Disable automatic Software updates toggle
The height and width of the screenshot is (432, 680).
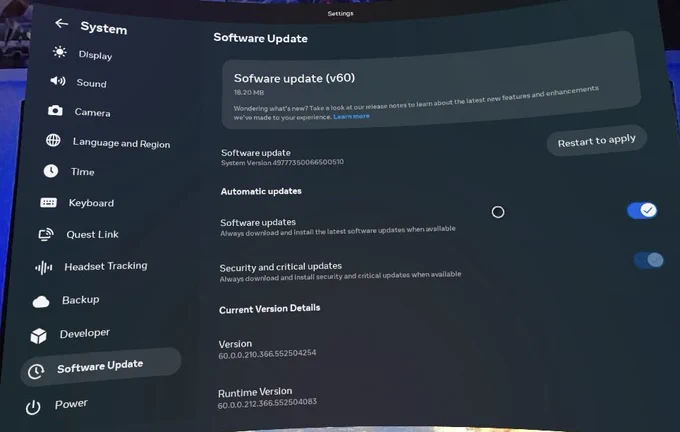coord(642,211)
